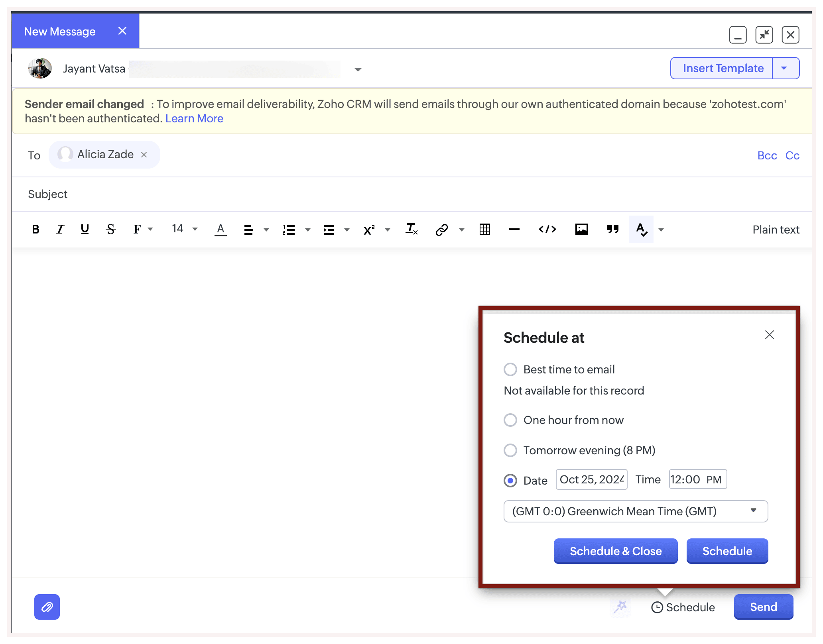Insert an image into the email
The image size is (823, 644).
coord(581,229)
